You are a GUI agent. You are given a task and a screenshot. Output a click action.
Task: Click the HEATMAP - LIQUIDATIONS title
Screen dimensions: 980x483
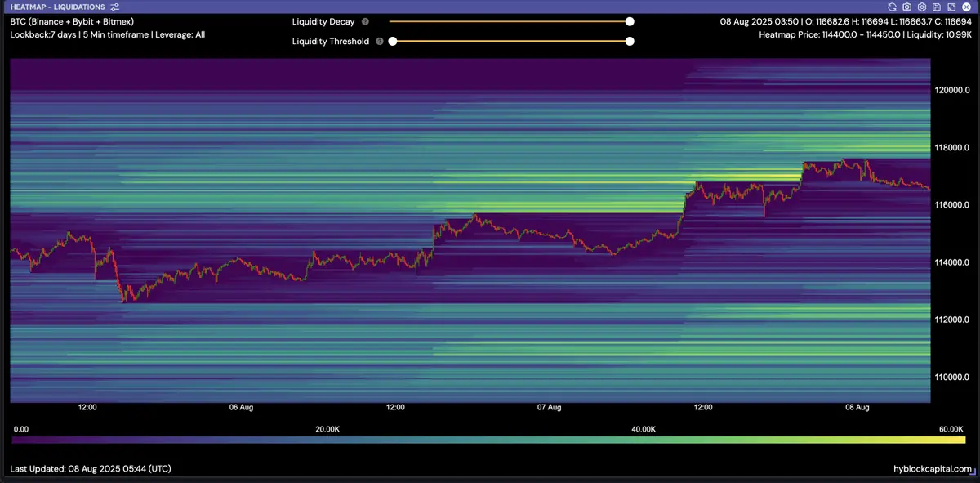click(x=57, y=7)
